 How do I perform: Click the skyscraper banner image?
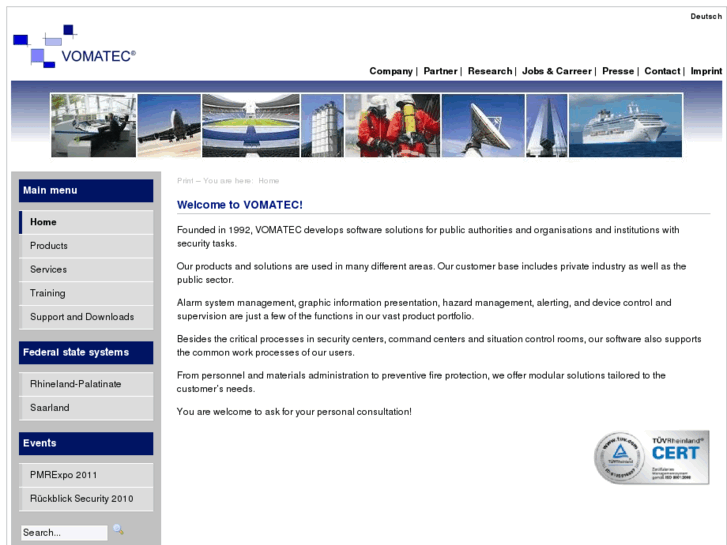pyautogui.click(x=547, y=125)
